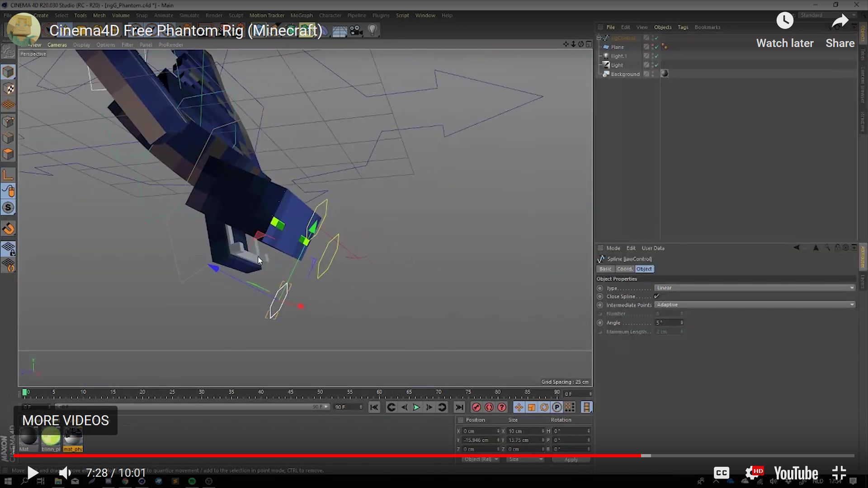Viewport: 868px width, 488px height.
Task: Select mat_phi material thumbnail
Action: (x=73, y=439)
